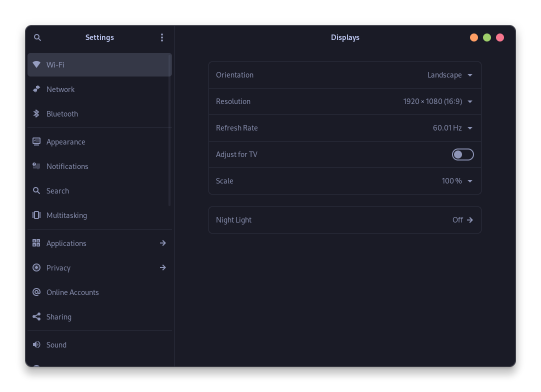541x392 pixels.
Task: Select the Wi-Fi sidebar icon
Action: click(36, 64)
